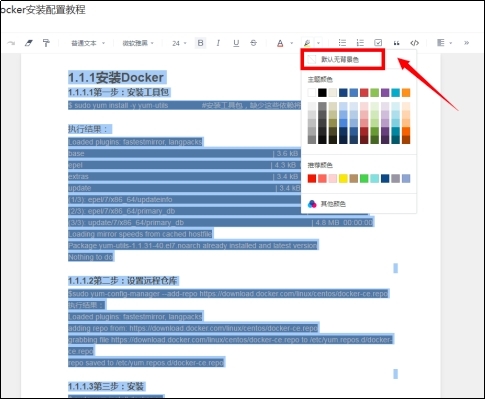485x399 pixels.
Task: Click the line starting with epel
Action: (x=184, y=165)
